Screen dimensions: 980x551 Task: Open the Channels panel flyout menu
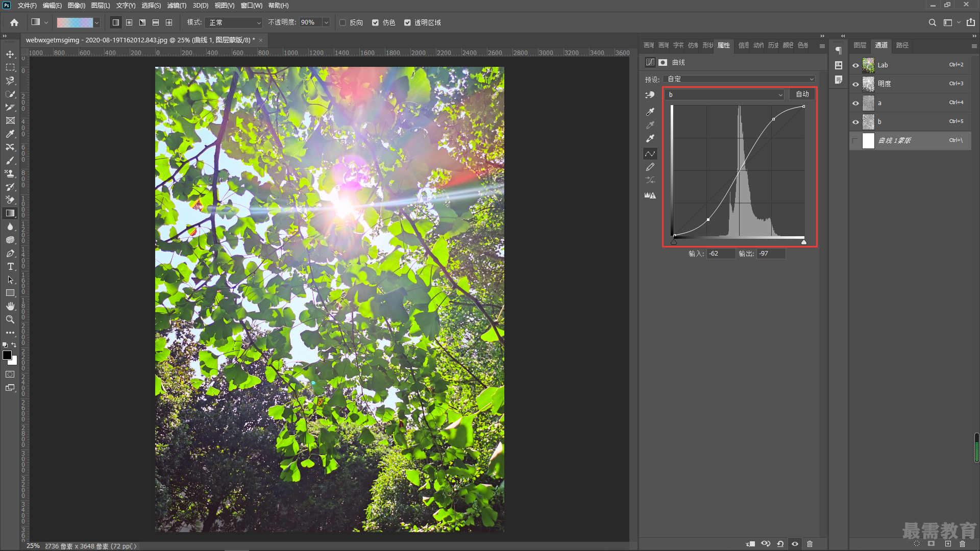[x=974, y=46]
